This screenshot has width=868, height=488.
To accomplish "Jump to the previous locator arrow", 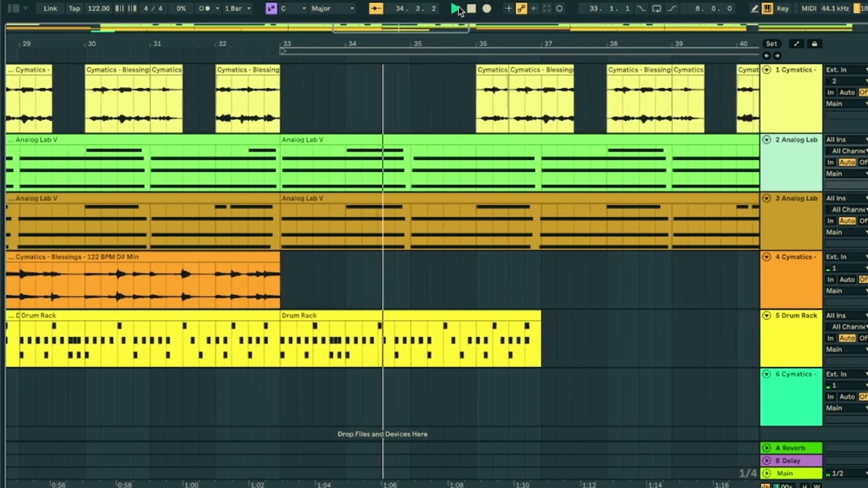I will pyautogui.click(x=766, y=56).
